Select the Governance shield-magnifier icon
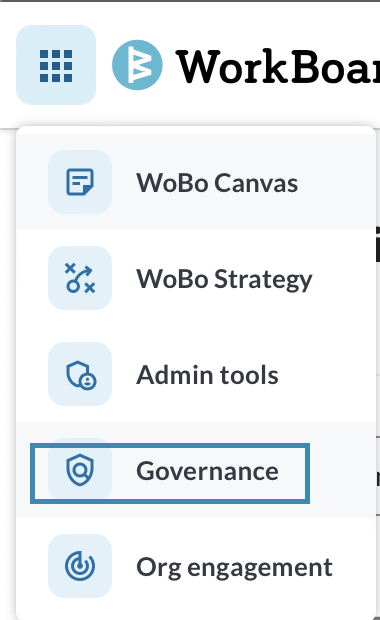The height and width of the screenshot is (620, 380). [80, 470]
